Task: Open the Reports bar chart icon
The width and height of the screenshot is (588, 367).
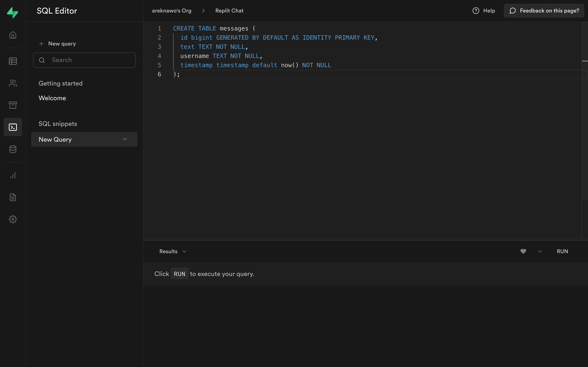Action: pos(13,175)
